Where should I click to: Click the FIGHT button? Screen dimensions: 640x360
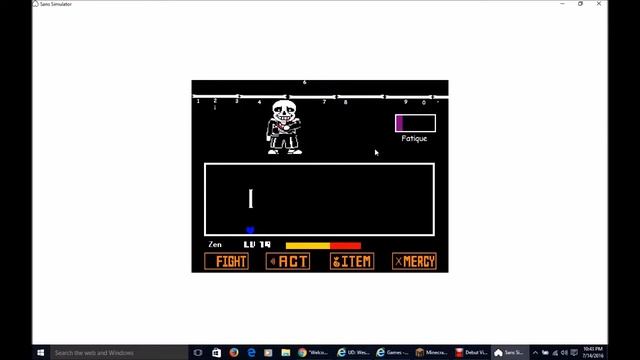(x=227, y=261)
